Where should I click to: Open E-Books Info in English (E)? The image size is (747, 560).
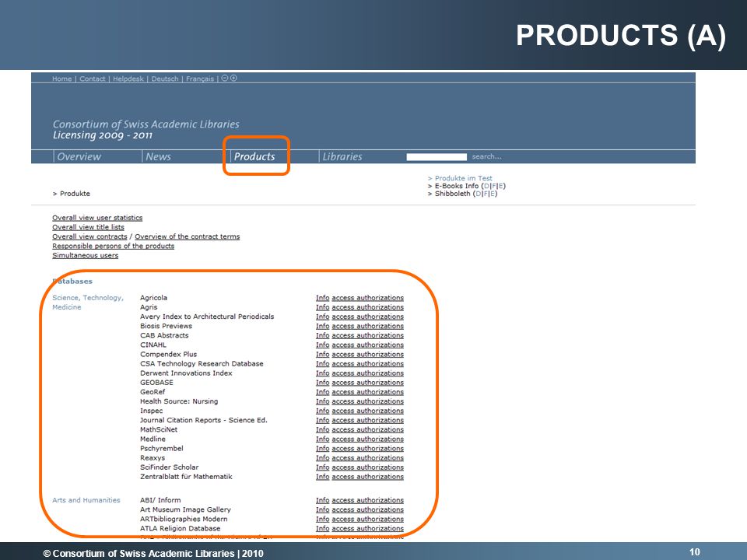click(500, 186)
